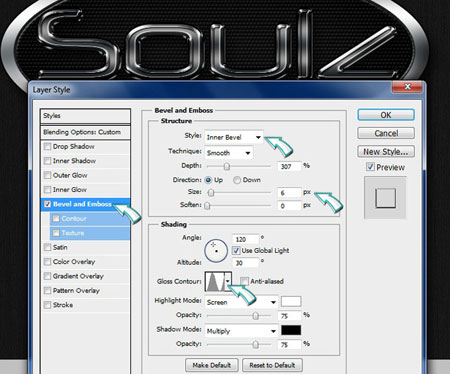Image resolution: width=450 pixels, height=374 pixels.
Task: Select the Down direction radio button
Action: (237, 180)
